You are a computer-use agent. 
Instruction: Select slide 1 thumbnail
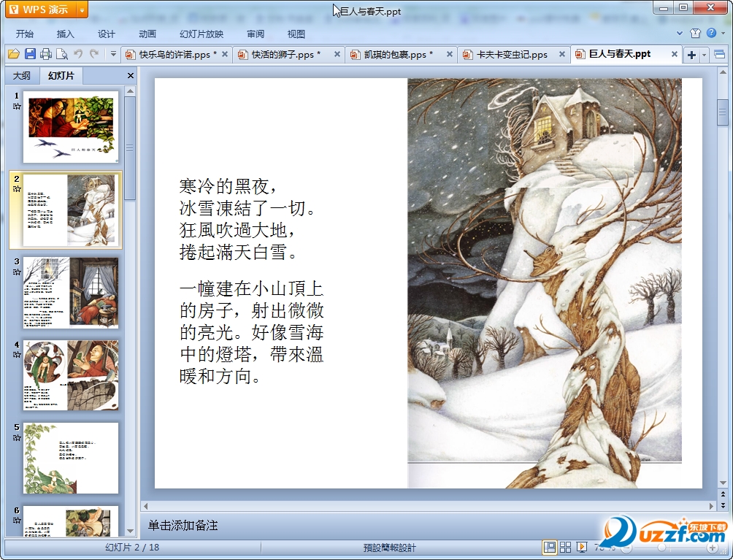pyautogui.click(x=71, y=127)
